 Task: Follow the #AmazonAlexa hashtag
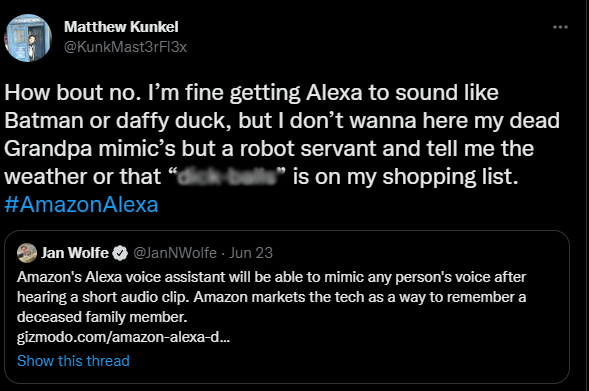tap(81, 205)
